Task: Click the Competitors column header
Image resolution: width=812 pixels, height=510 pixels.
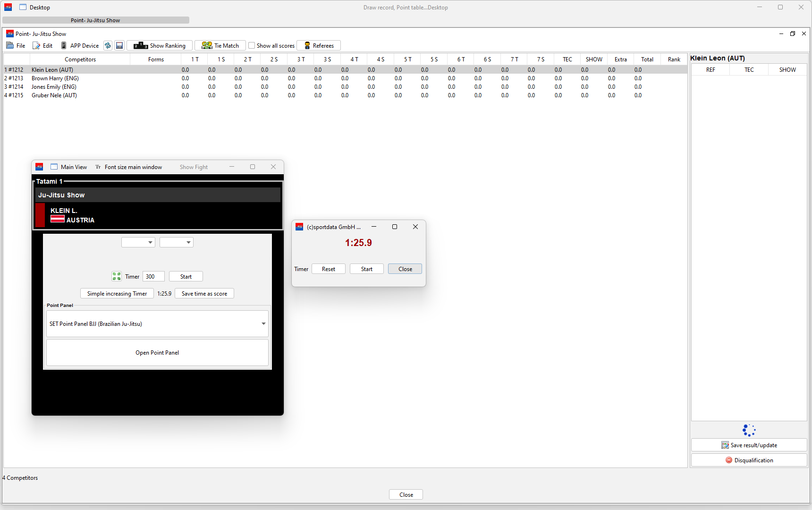Action: pyautogui.click(x=80, y=59)
